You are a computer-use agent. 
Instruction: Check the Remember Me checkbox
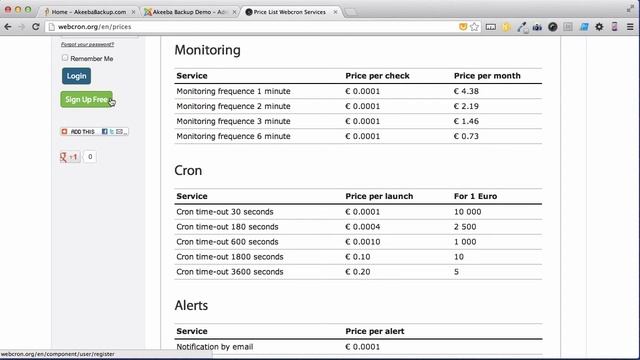click(x=65, y=58)
